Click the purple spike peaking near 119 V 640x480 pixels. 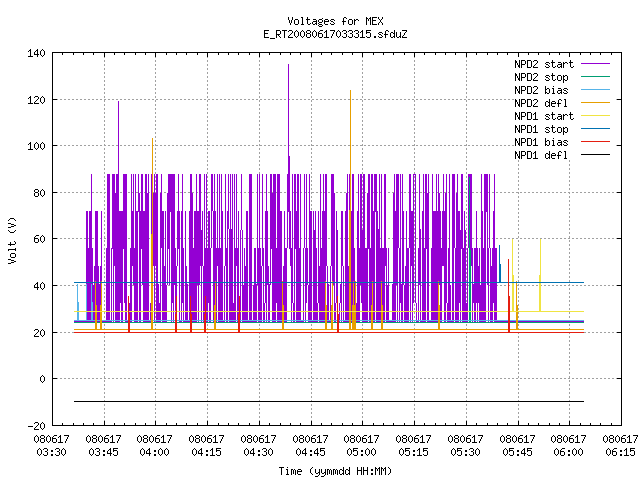tap(119, 137)
